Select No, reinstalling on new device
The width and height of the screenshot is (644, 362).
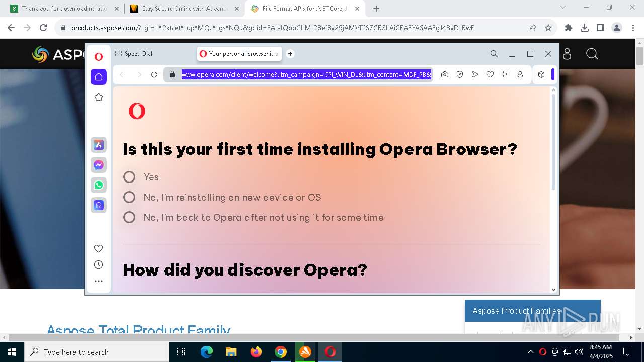[129, 197]
